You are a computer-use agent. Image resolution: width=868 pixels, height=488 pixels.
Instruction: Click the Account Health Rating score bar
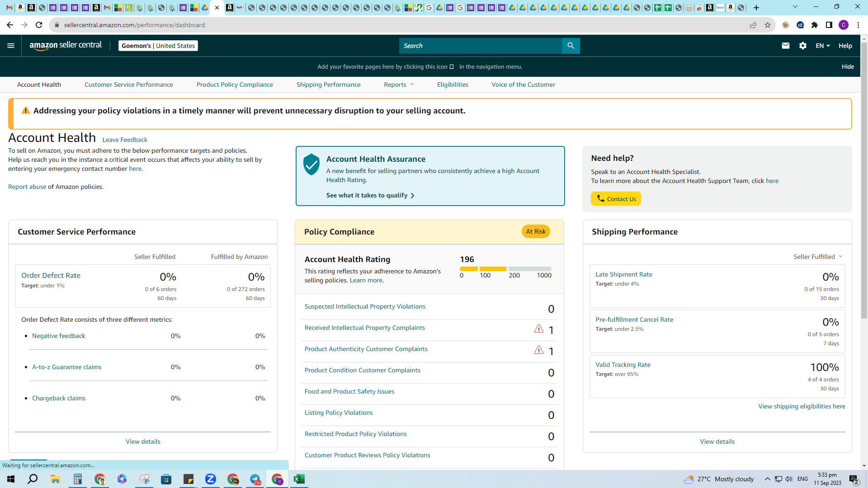coord(505,269)
